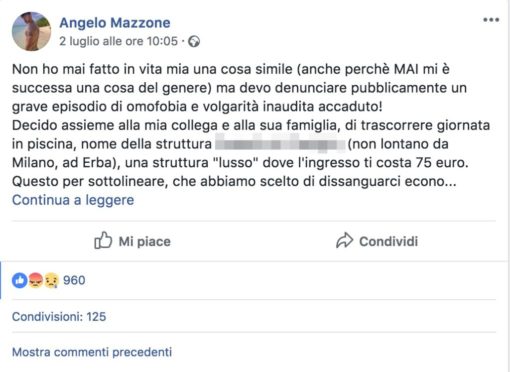Screen dimensions: 510x372
Task: Click the thumbs-up Mi piace icon
Action: (x=103, y=241)
